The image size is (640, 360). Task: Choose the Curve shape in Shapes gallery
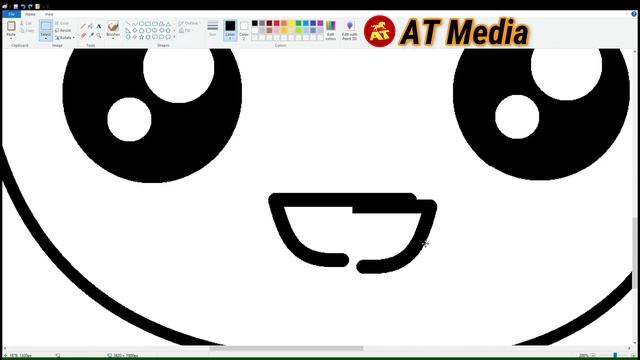click(x=135, y=24)
